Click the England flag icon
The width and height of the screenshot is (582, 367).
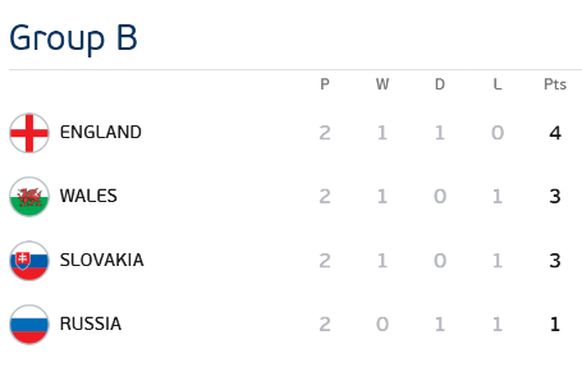(x=29, y=133)
